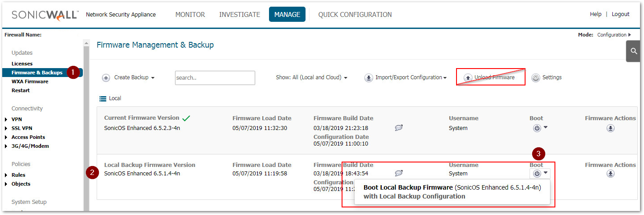
Task: Select the MANAGE tab
Action: [x=287, y=14]
